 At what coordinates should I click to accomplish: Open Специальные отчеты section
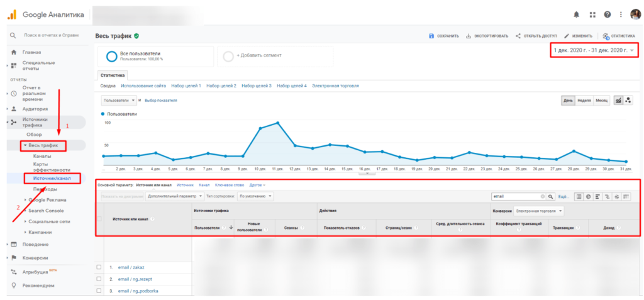(38, 65)
